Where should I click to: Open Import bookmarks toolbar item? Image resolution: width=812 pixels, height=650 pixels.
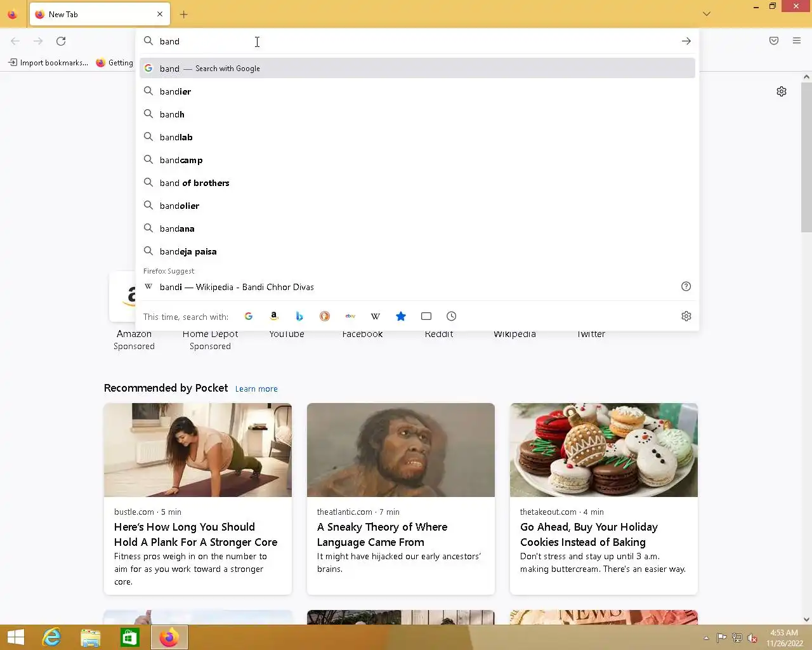coord(48,62)
